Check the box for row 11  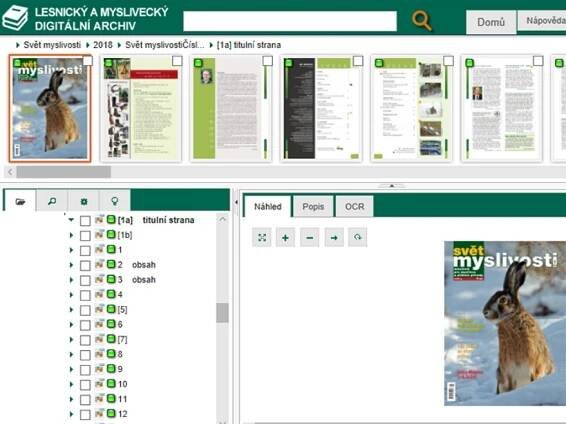[x=85, y=399]
